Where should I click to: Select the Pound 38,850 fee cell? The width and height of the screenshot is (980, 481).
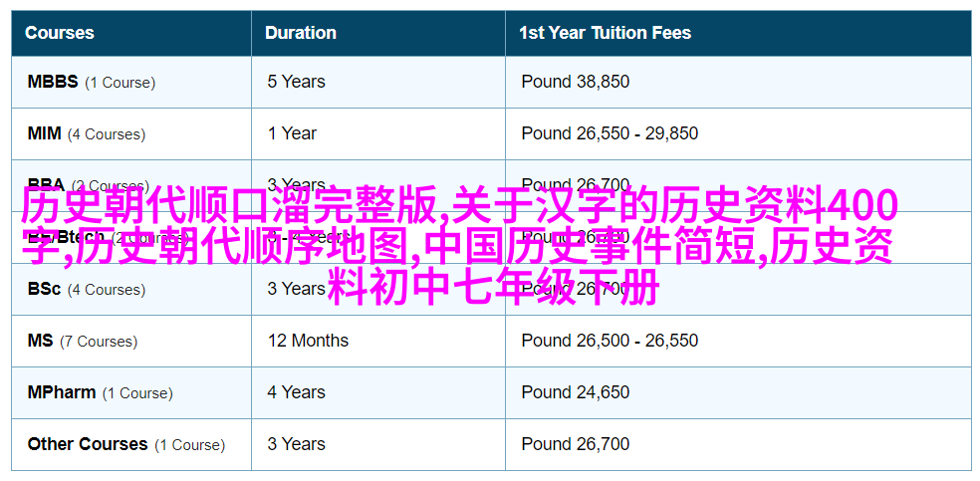pyautogui.click(x=575, y=82)
